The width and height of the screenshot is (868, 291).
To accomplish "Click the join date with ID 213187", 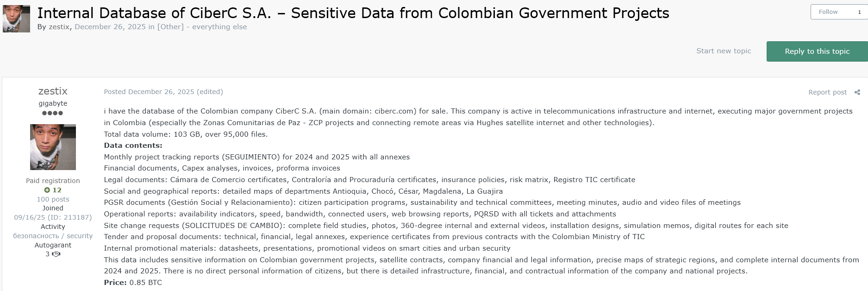I will point(53,217).
